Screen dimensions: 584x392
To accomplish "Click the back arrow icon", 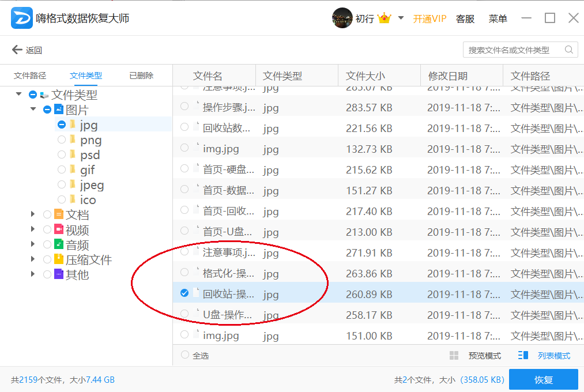I will pyautogui.click(x=17, y=50).
